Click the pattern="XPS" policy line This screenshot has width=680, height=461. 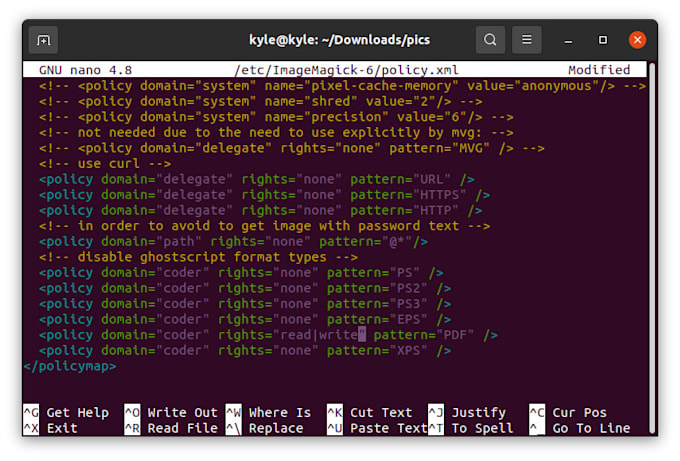click(245, 350)
